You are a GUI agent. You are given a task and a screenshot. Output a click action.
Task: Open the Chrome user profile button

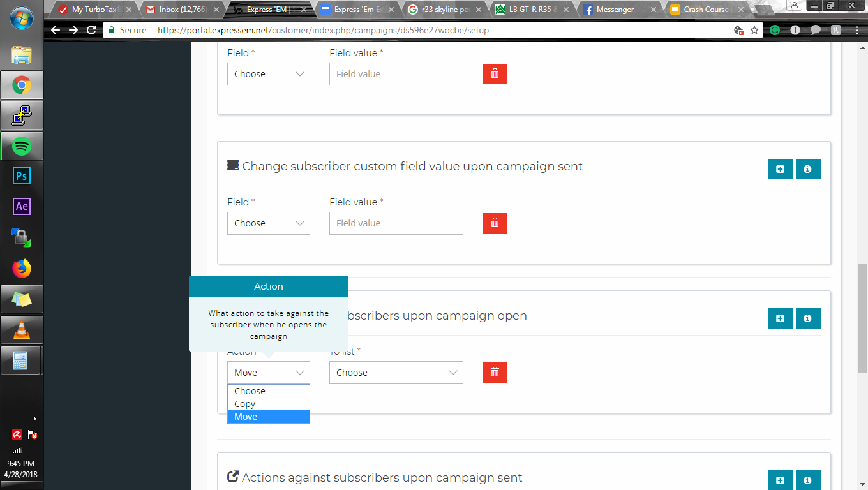[795, 5]
